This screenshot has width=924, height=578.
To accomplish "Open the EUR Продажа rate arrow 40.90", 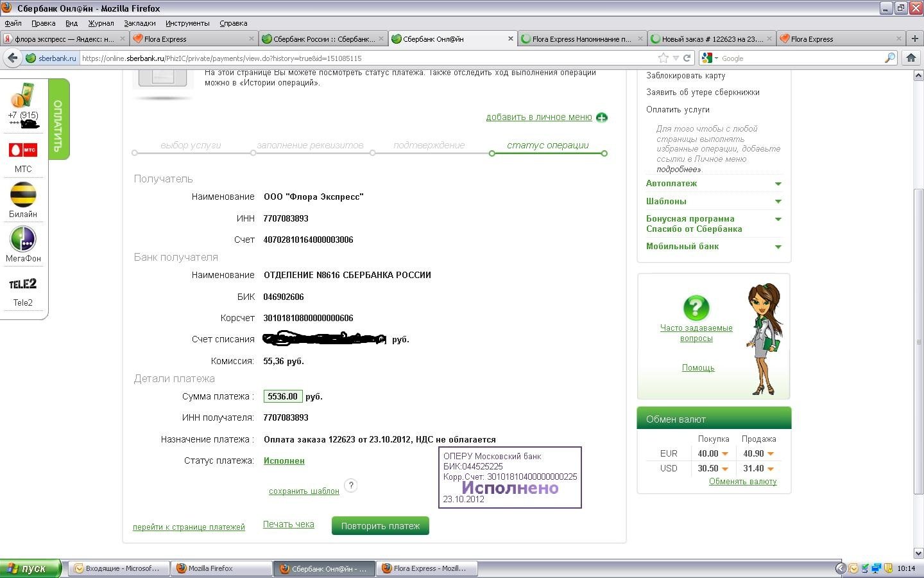I will point(771,454).
